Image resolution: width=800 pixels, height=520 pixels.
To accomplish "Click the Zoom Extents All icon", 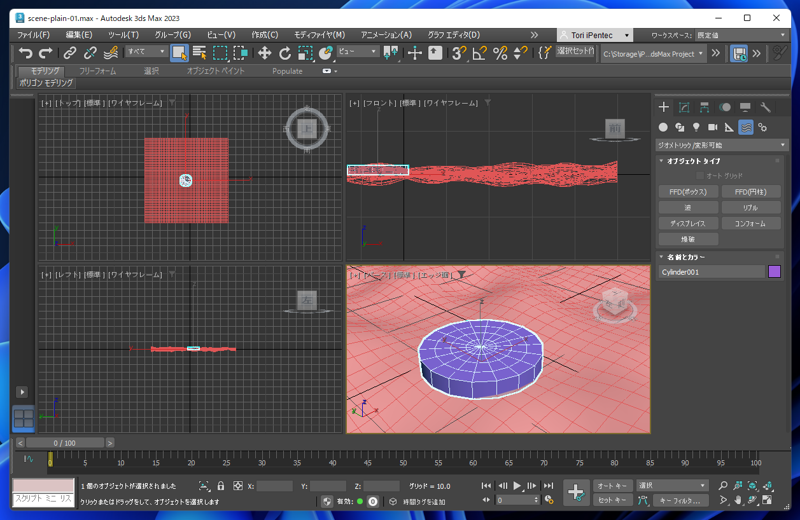I will (767, 485).
